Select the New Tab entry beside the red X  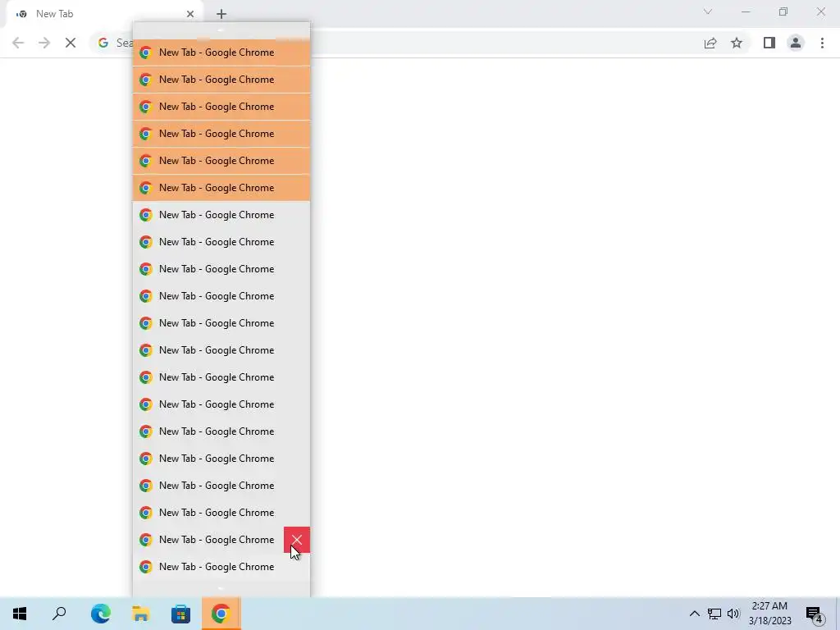click(x=208, y=540)
